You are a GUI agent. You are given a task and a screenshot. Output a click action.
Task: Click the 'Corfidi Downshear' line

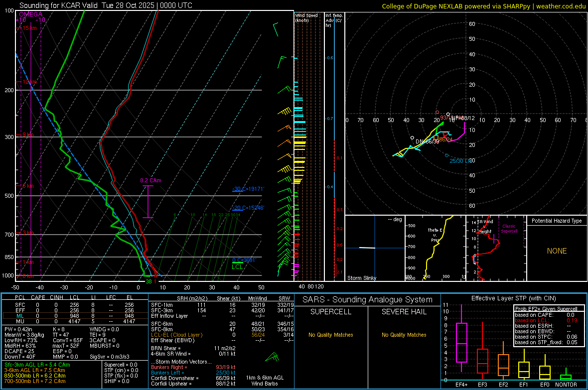click(193, 378)
